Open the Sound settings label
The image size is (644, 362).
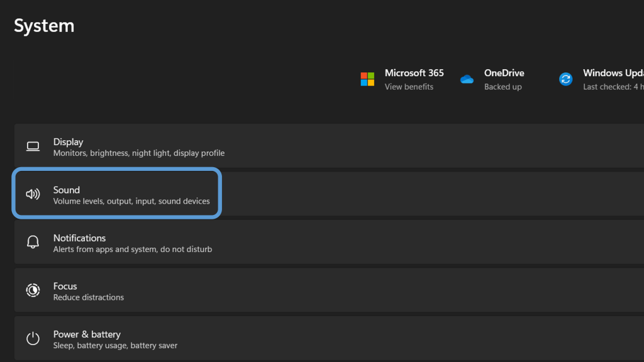tap(67, 190)
